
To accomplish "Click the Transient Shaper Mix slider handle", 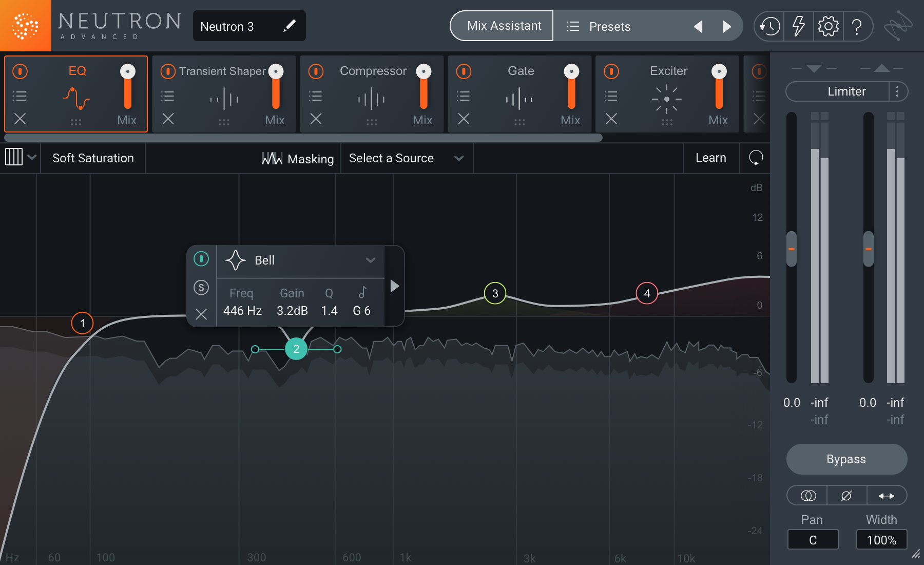I will click(276, 71).
